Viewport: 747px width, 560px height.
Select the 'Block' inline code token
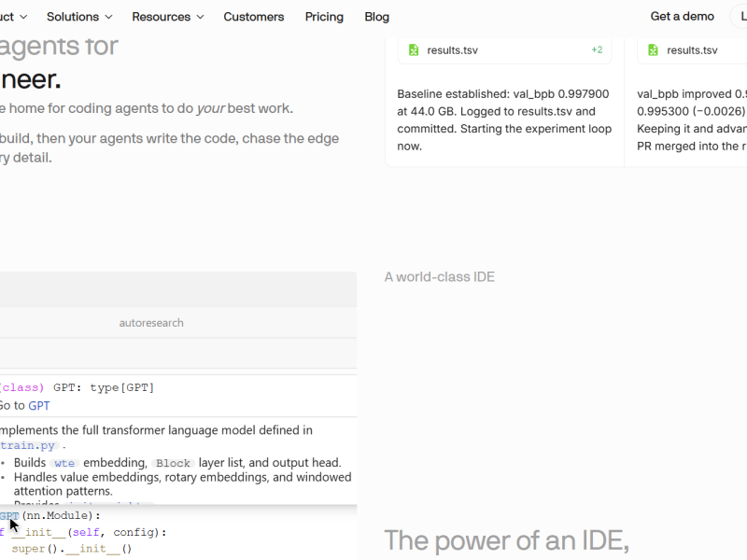coord(174,463)
